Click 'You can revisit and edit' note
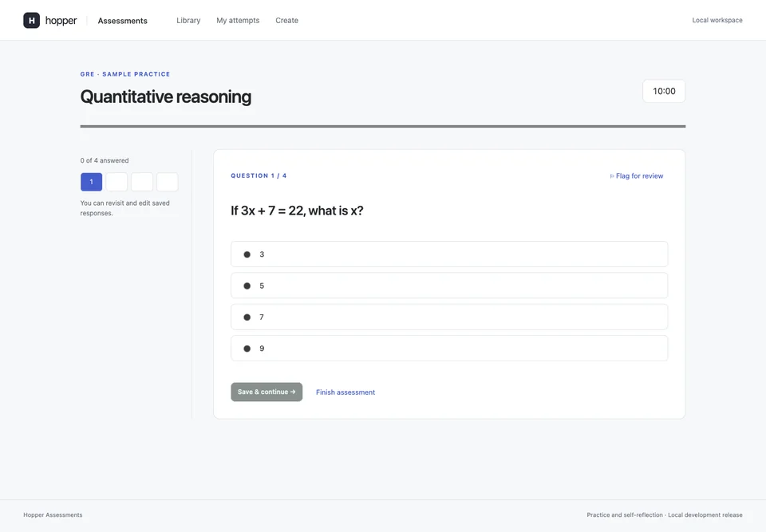The image size is (766, 532). [x=125, y=208]
